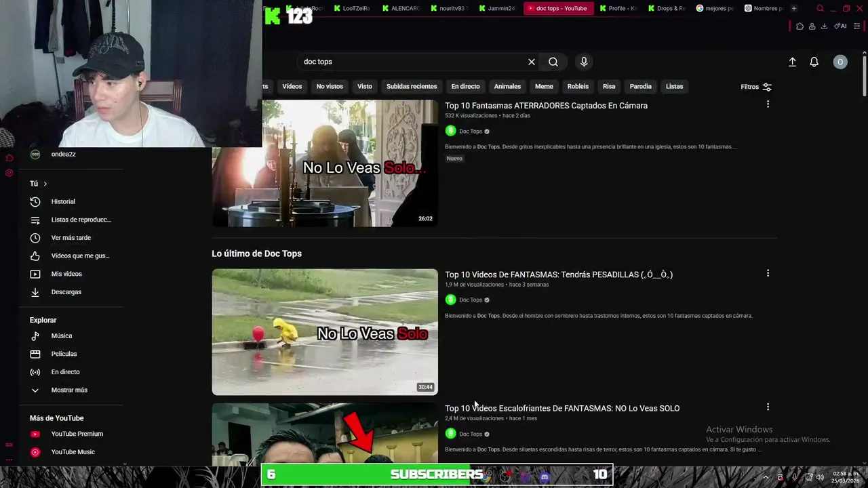Open Chrome from the taskbar
868x488 pixels.
486,476
